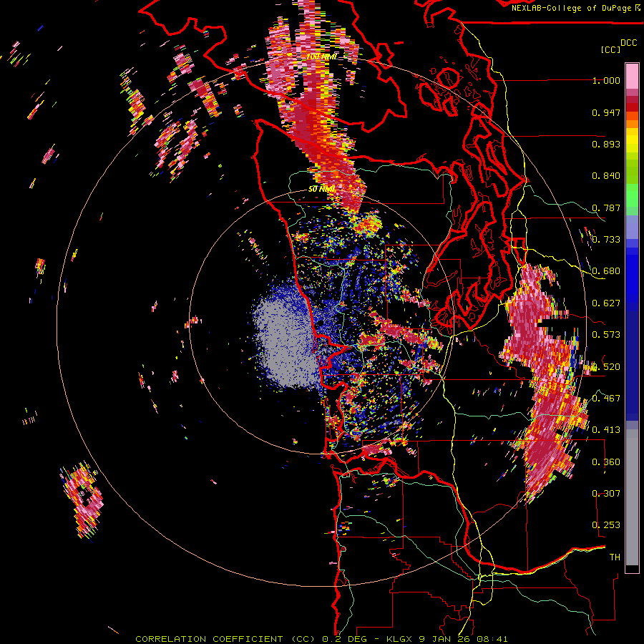Pick the bright green segment of color bar

click(632, 195)
